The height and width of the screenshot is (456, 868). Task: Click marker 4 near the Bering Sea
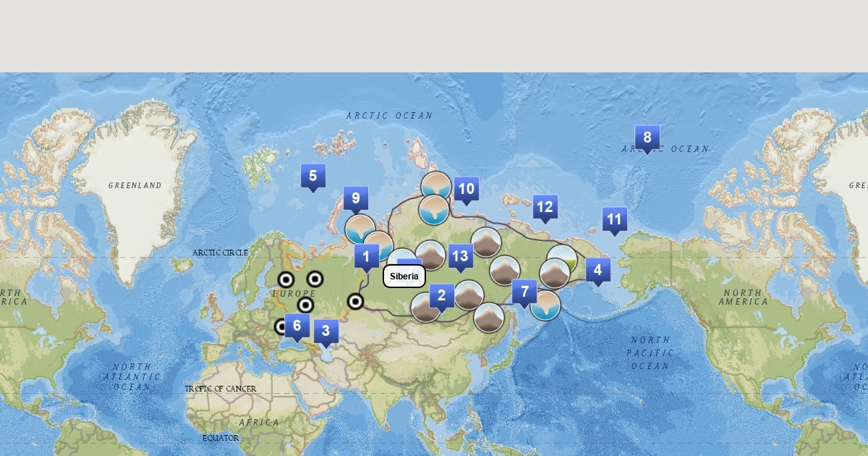(x=597, y=271)
